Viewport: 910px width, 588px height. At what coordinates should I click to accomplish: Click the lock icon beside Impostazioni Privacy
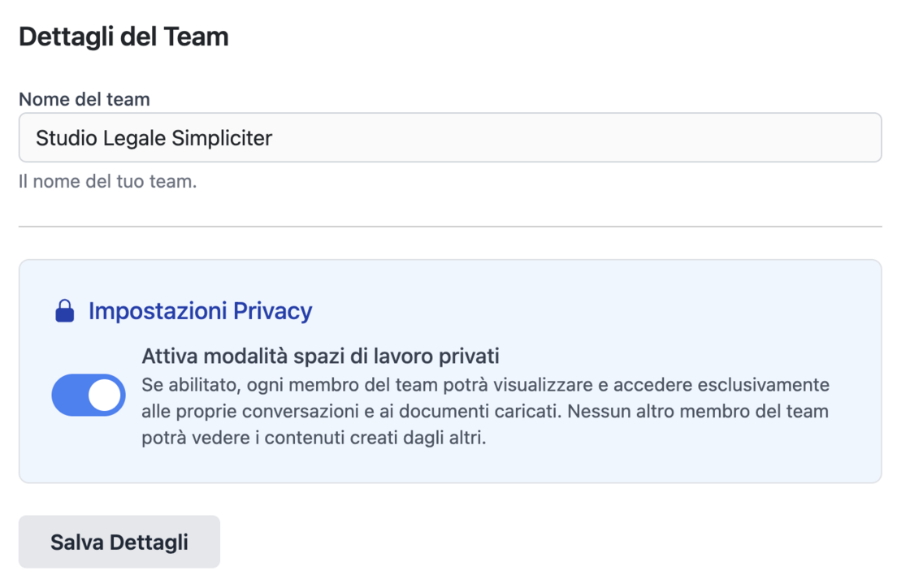click(x=65, y=311)
